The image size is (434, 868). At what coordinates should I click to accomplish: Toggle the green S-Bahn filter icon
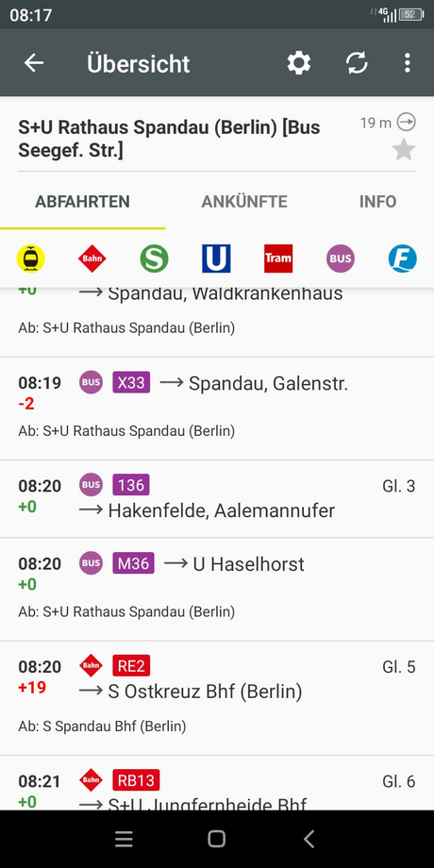tap(154, 259)
